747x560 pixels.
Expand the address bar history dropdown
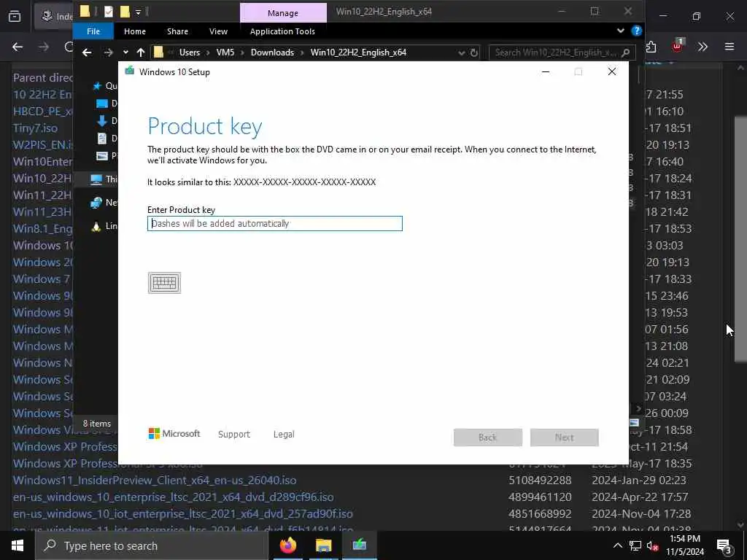click(x=461, y=52)
